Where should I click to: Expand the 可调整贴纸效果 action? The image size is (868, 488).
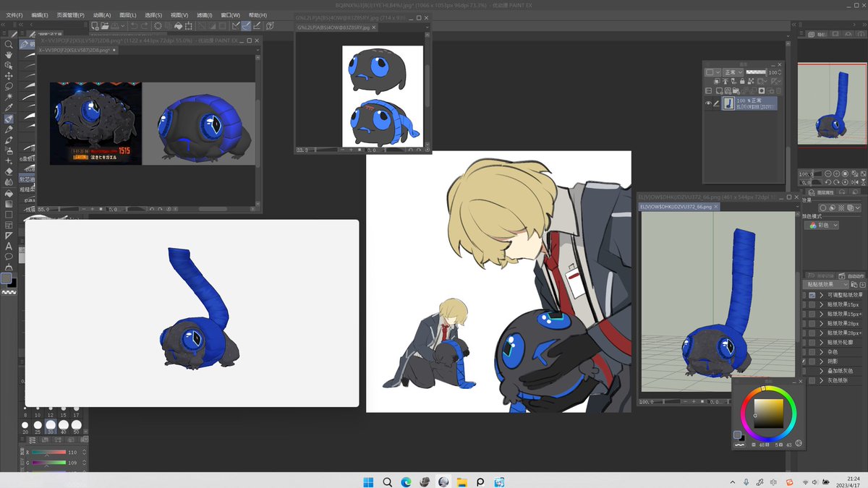click(822, 295)
